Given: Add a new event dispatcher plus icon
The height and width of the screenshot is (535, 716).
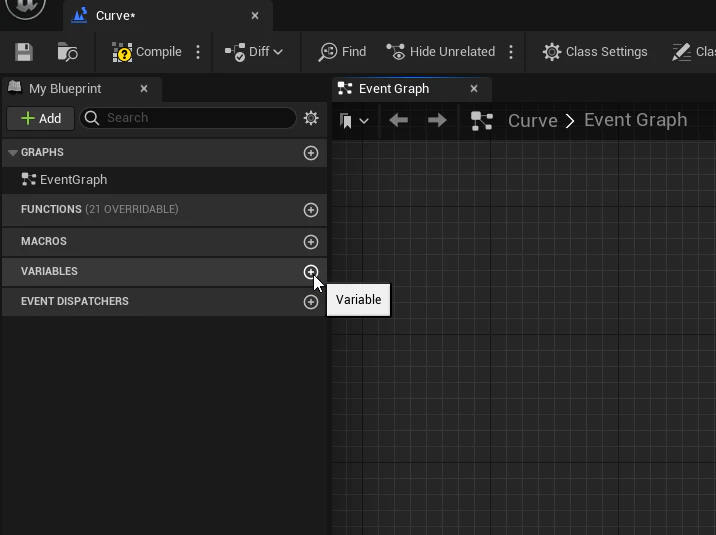Looking at the screenshot, I should click(x=311, y=302).
